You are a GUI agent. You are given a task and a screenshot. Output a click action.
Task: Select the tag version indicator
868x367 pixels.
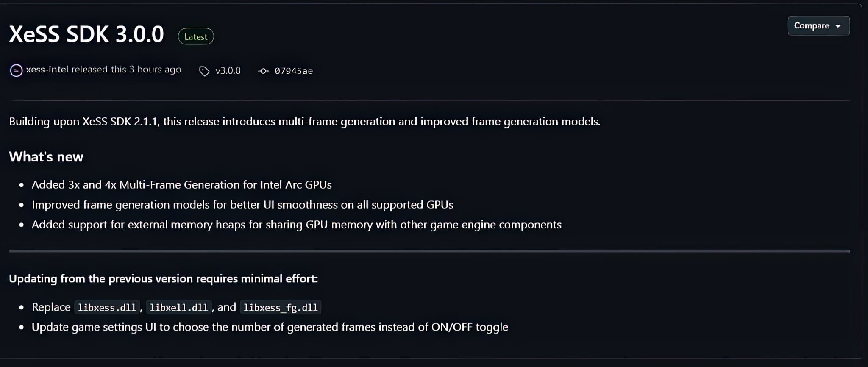(x=228, y=71)
